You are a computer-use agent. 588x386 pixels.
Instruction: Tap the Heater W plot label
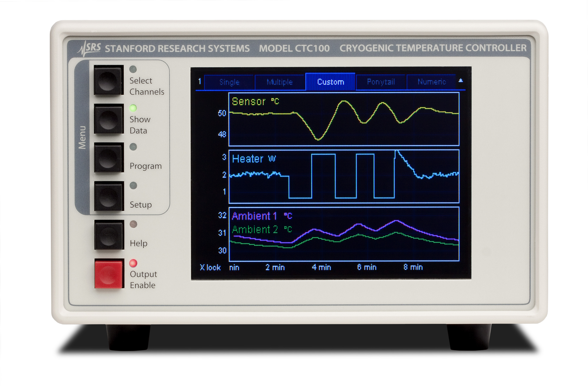(x=254, y=159)
